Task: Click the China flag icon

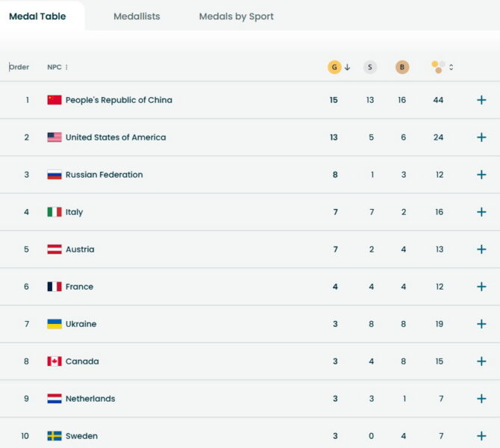Action: tap(54, 100)
